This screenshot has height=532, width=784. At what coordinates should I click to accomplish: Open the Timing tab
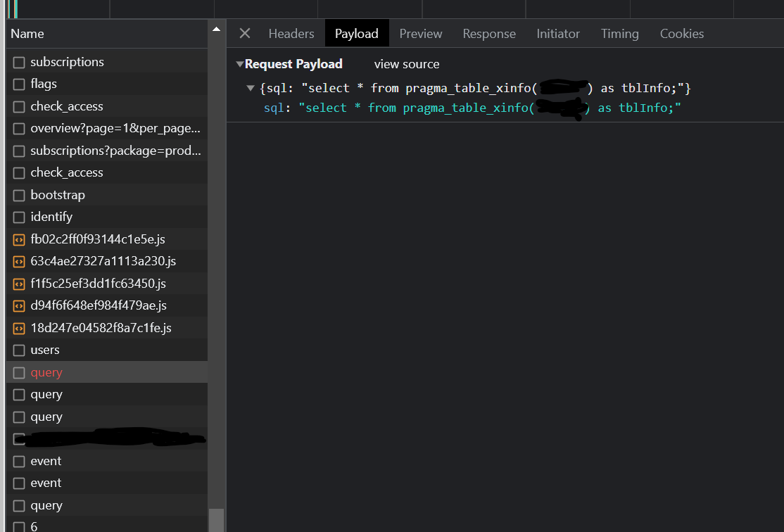(x=619, y=34)
